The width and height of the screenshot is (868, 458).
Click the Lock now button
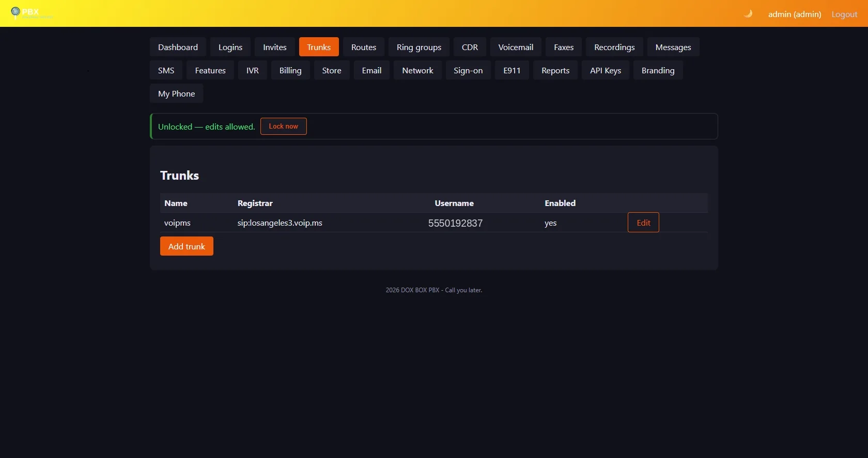click(x=283, y=126)
